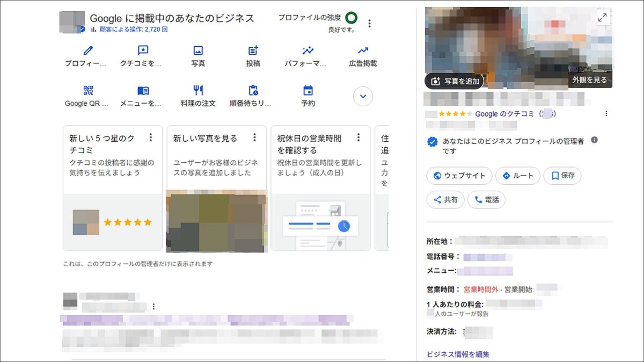Viewport: 644px width, 362px height.
Task: Open the 写真 photos icon
Action: pyautogui.click(x=198, y=51)
